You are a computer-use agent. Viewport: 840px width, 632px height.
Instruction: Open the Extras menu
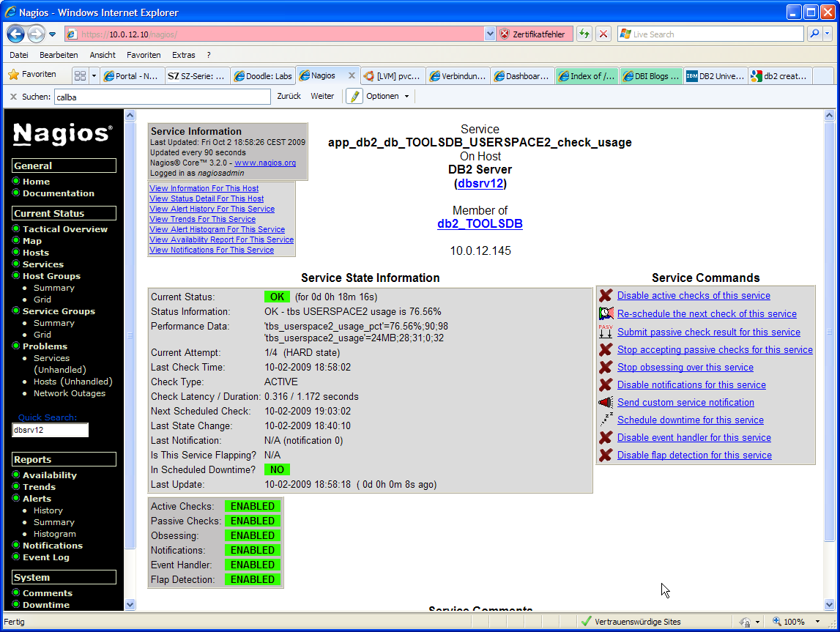[184, 55]
